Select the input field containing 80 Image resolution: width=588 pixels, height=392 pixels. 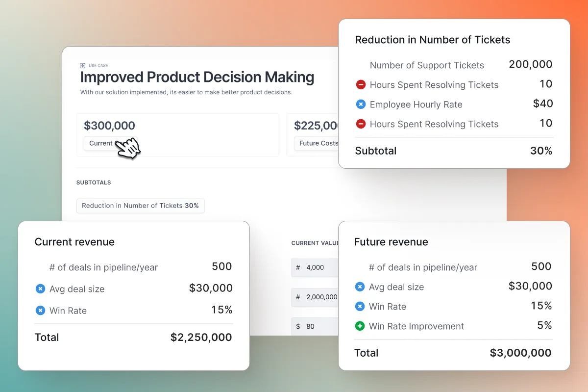click(318, 326)
